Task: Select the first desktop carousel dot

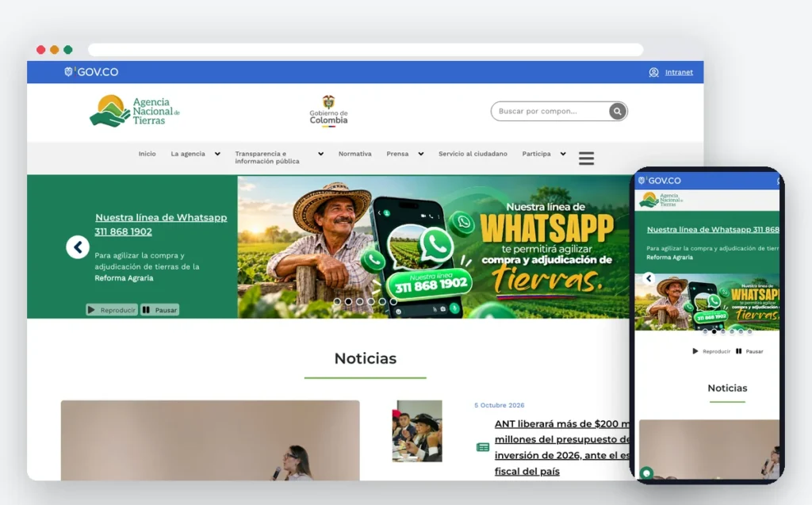Action: coord(337,301)
